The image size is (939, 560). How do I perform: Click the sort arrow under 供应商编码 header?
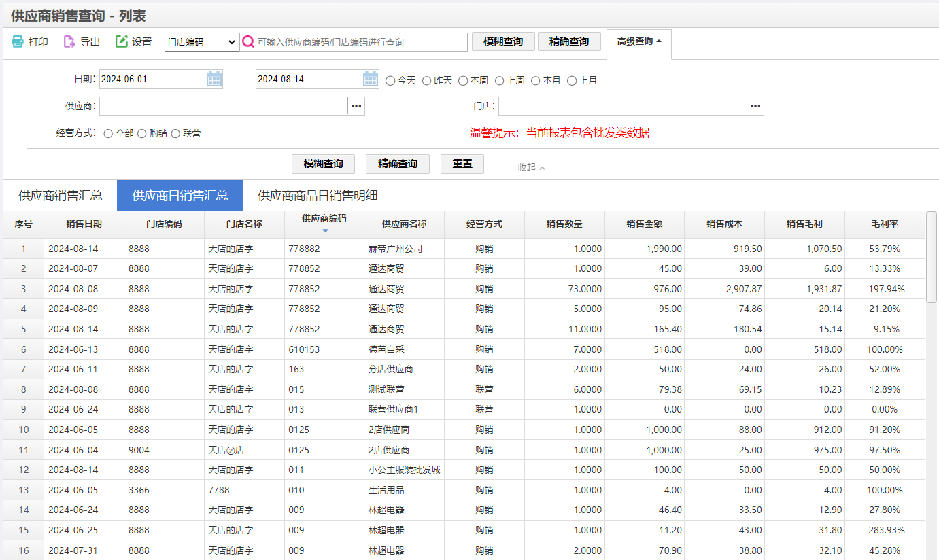coord(324,231)
